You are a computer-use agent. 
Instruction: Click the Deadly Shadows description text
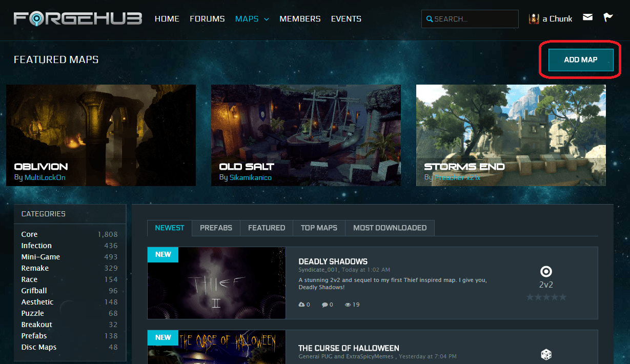[x=393, y=284]
